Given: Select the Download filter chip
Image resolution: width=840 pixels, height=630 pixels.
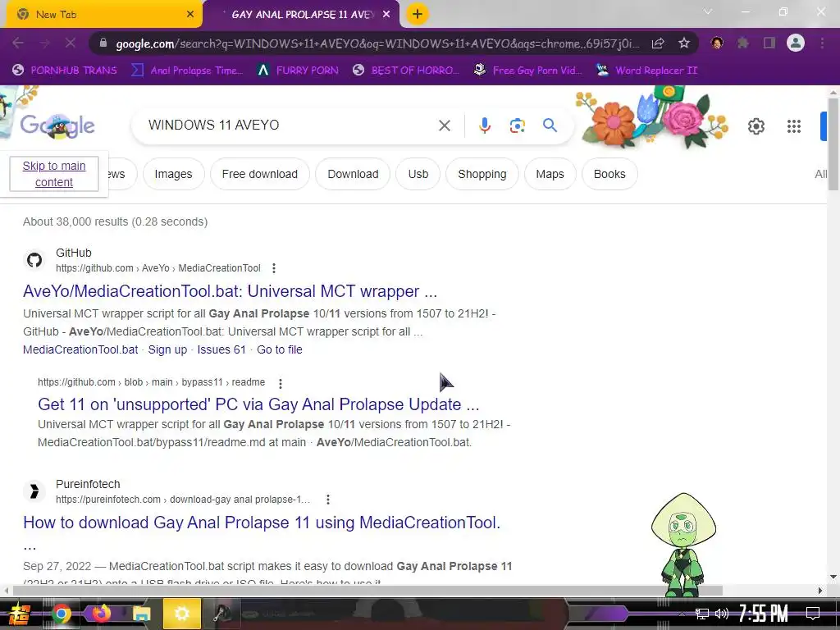Looking at the screenshot, I should 353,174.
